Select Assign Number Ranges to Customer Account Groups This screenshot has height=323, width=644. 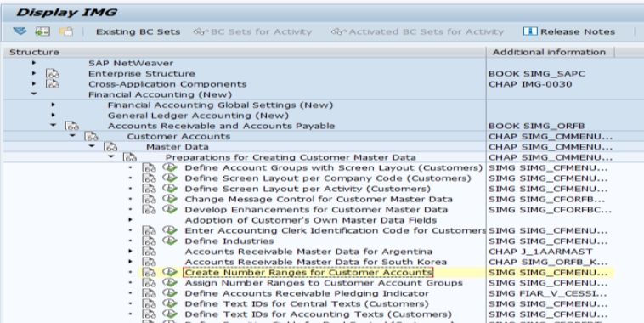pos(324,283)
